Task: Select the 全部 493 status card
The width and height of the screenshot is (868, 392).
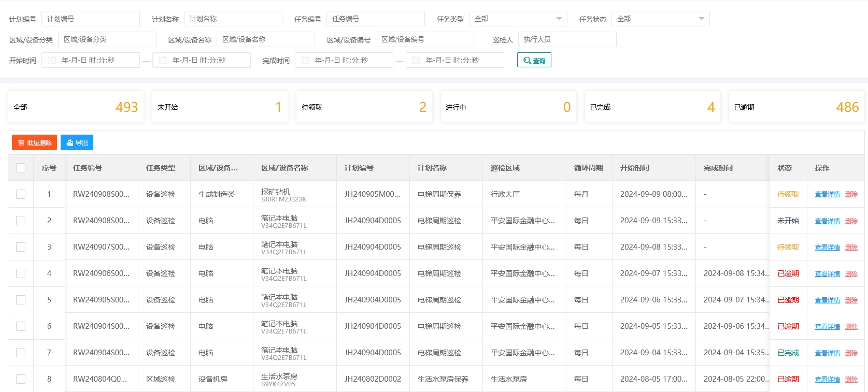Action: 76,107
